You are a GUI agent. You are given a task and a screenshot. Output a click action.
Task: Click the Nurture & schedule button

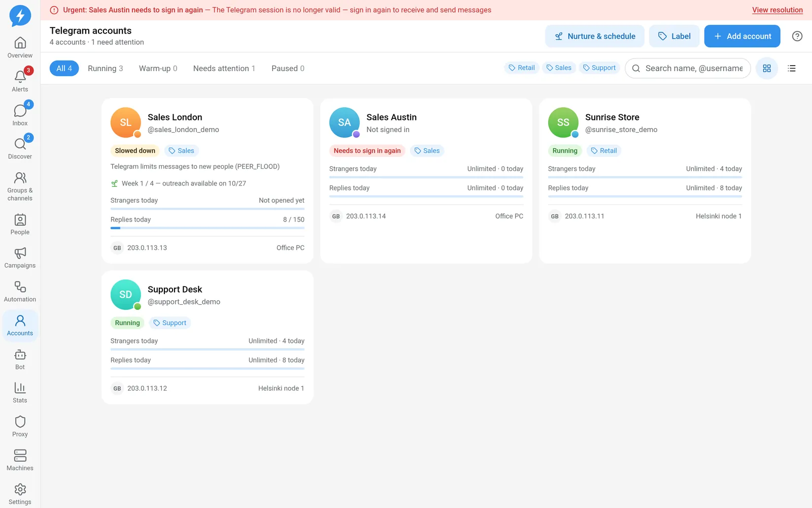tap(595, 36)
